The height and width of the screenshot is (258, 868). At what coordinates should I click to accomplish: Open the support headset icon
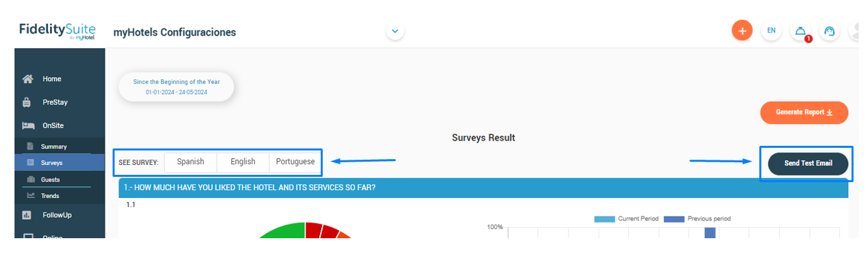[x=829, y=31]
